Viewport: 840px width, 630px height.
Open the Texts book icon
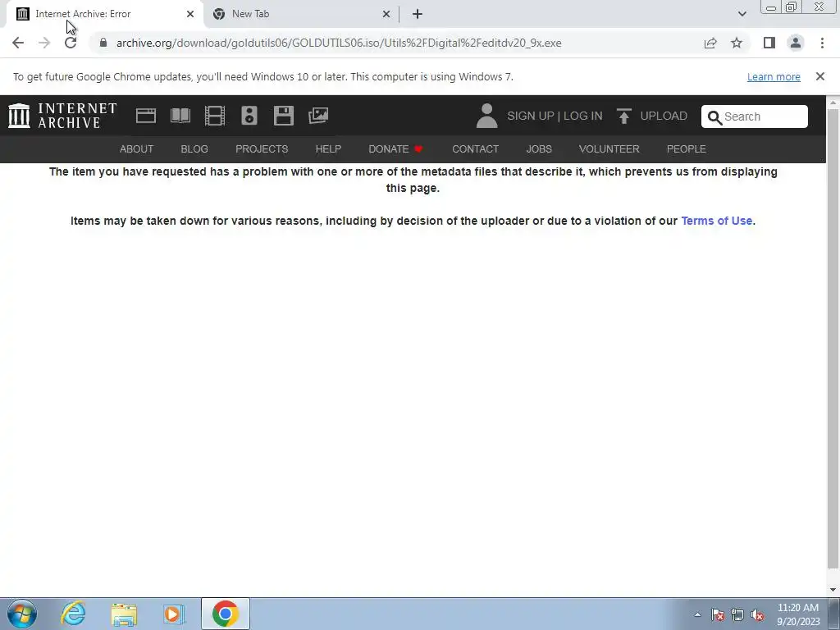pyautogui.click(x=180, y=116)
